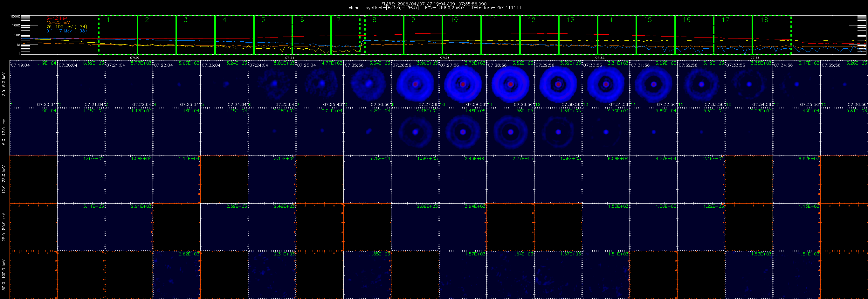Click the 10000 label on the count-rate axis
The height and width of the screenshot is (299, 868).
pyautogui.click(x=15, y=17)
